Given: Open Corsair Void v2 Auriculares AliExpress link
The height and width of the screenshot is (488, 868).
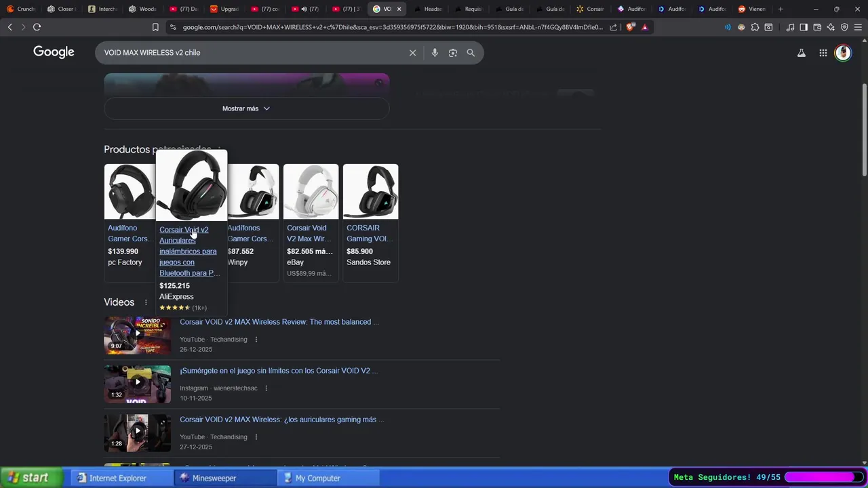Looking at the screenshot, I should click(189, 251).
